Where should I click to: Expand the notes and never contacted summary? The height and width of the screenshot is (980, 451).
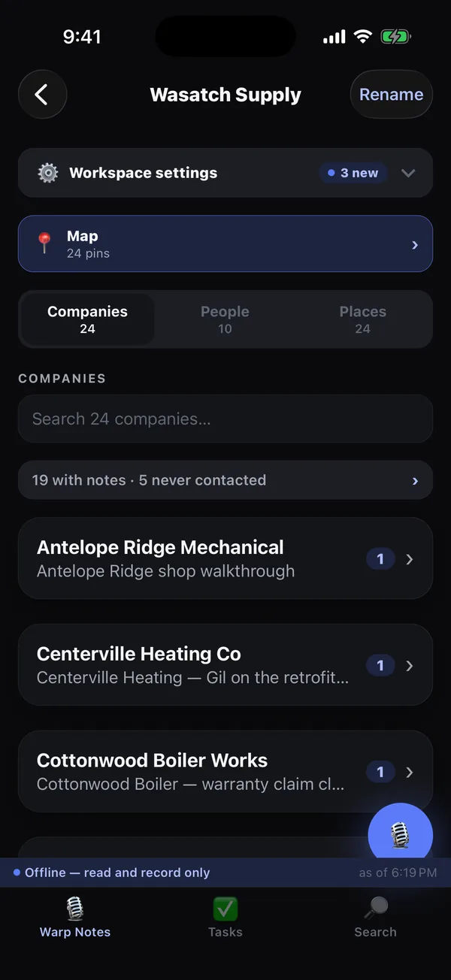[x=225, y=480]
